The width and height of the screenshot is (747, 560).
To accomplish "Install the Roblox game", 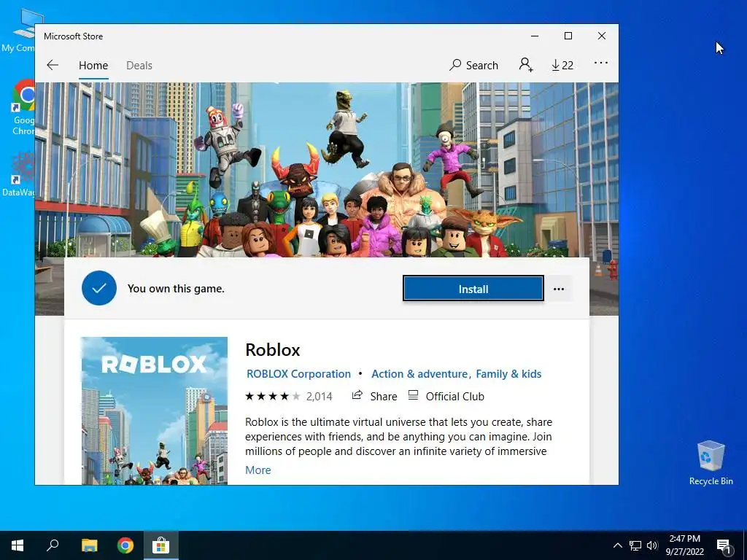I will click(x=473, y=289).
